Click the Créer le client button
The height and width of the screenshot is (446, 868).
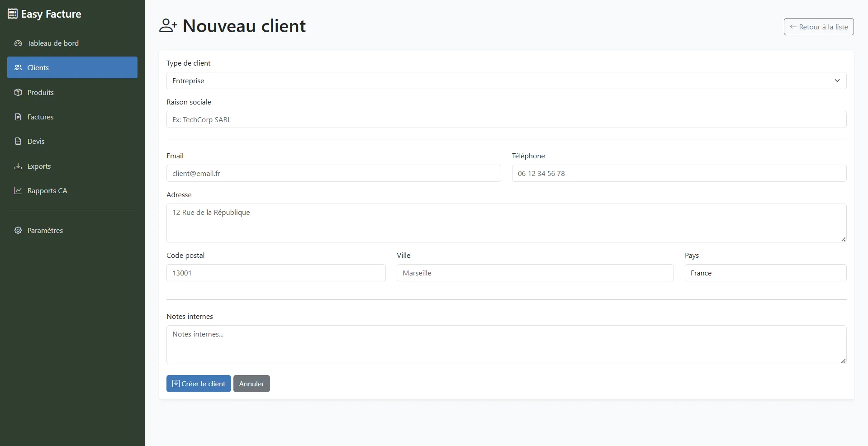click(x=198, y=384)
